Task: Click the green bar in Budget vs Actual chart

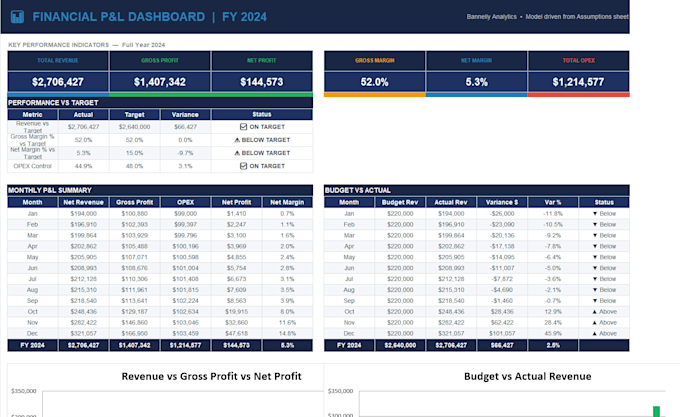Action: point(656,411)
